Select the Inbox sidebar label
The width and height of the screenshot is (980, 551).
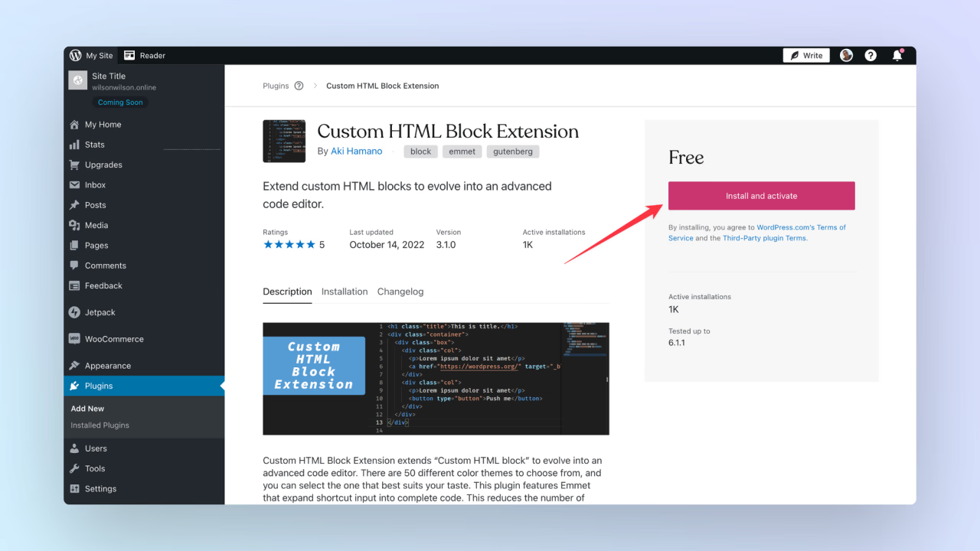pyautogui.click(x=96, y=185)
